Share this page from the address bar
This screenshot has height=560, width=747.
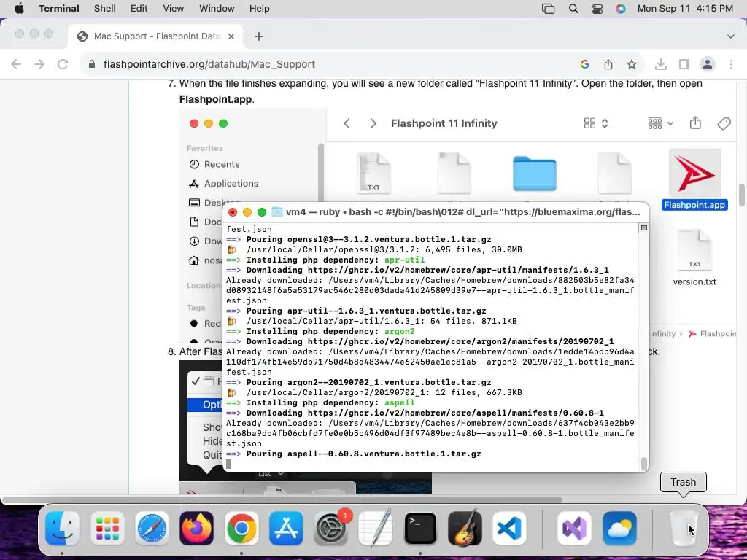(x=608, y=64)
